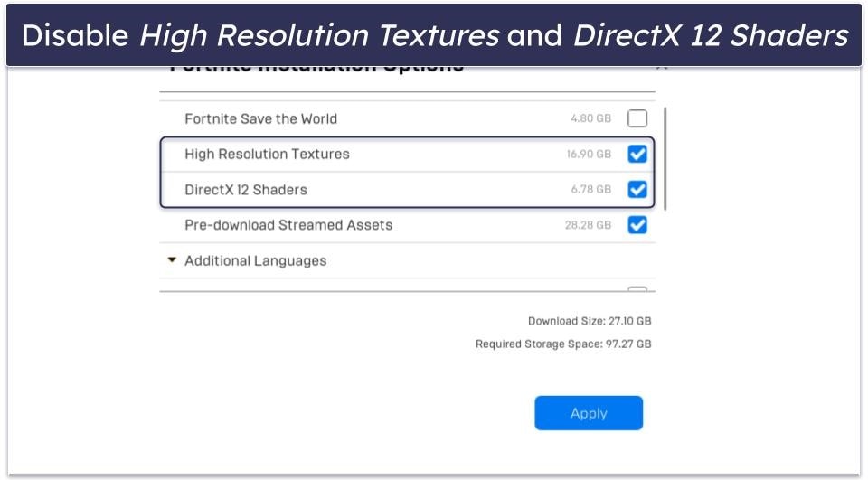Click the DirectX 12 Shaders row label
The height and width of the screenshot is (480, 868).
[245, 190]
